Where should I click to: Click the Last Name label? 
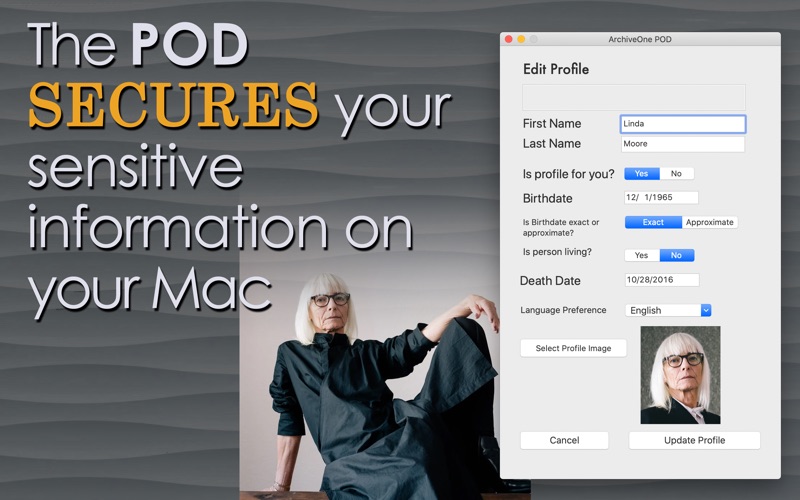[552, 143]
